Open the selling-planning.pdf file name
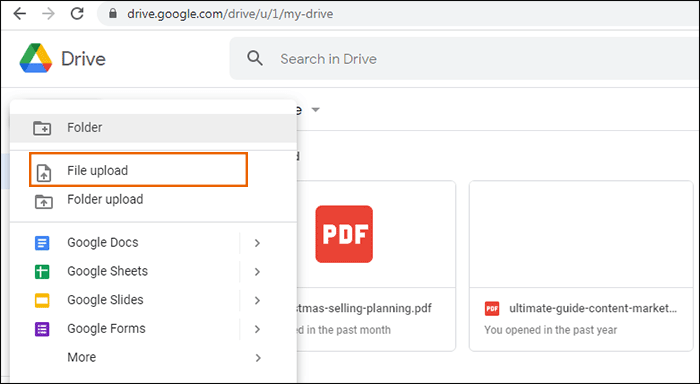This screenshot has width=700, height=384. pyautogui.click(x=364, y=308)
